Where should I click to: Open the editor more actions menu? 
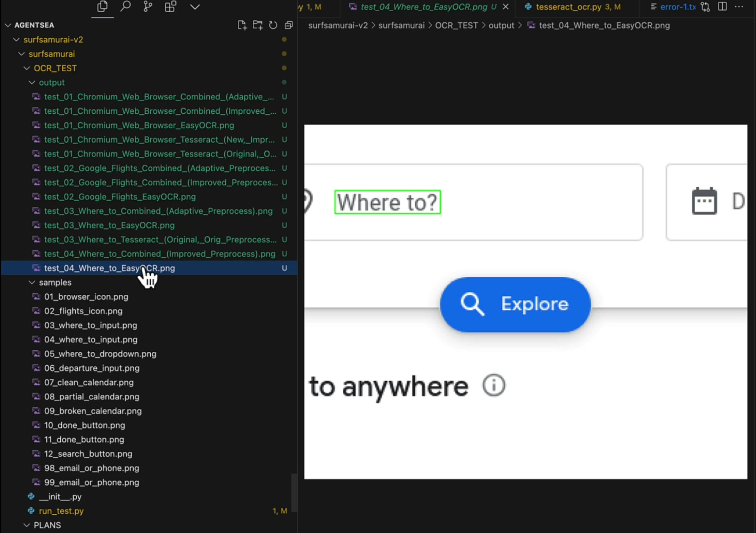coord(739,6)
